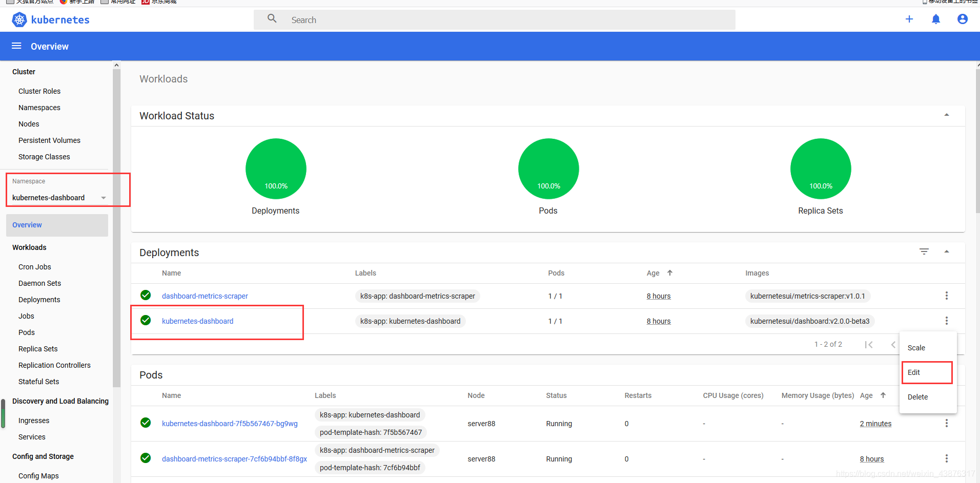Image resolution: width=980 pixels, height=483 pixels.
Task: Focus the Search input field
Action: pyautogui.click(x=495, y=19)
